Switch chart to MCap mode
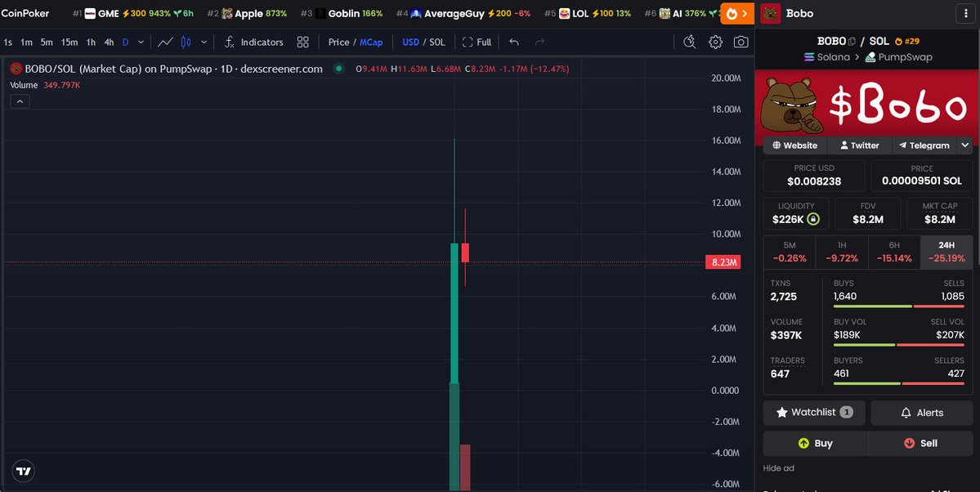 tap(371, 42)
